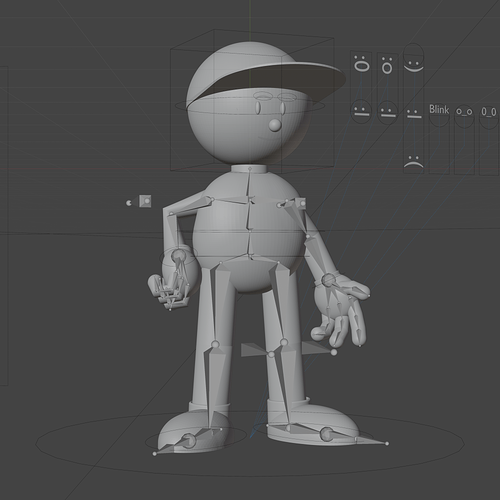500x500 pixels.
Task: Click the small pac-man shaped bone tip
Action: click(129, 203)
